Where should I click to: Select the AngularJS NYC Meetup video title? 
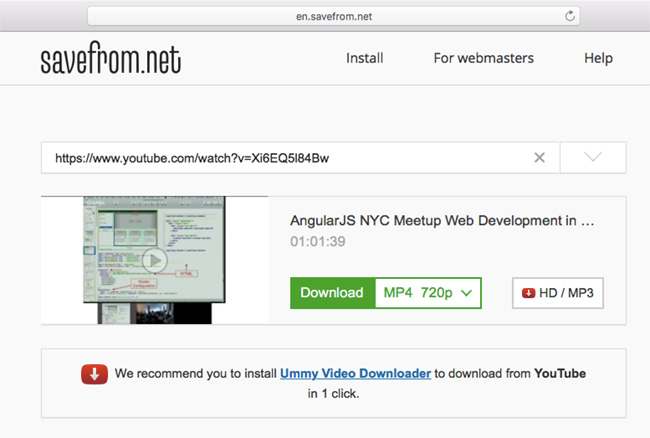tap(442, 220)
